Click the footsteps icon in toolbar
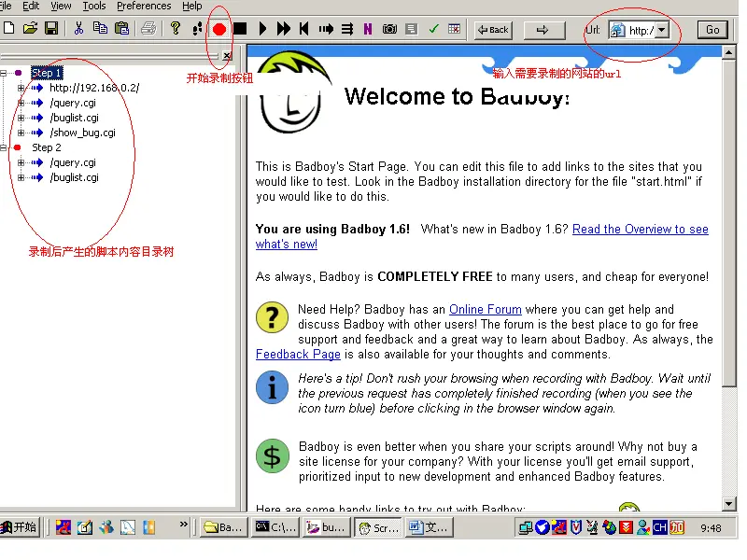Screen dimensions: 747x560 [197, 29]
